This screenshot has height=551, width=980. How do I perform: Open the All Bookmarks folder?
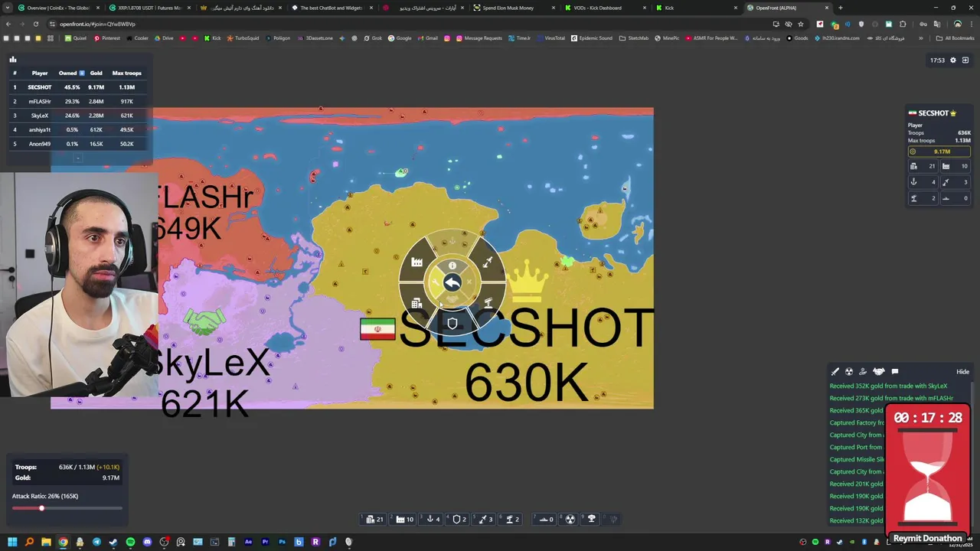[955, 38]
